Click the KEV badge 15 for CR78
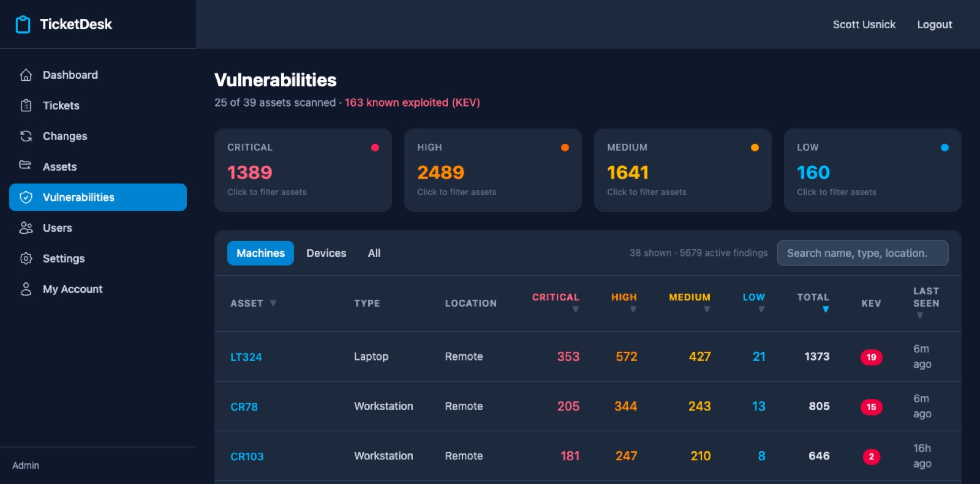The width and height of the screenshot is (980, 484). click(x=871, y=407)
